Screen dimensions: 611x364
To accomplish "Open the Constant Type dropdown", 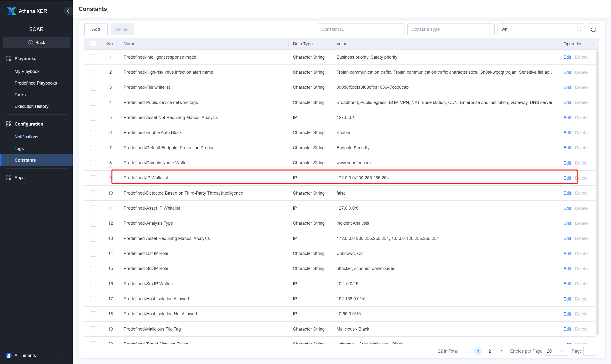I will coord(450,29).
